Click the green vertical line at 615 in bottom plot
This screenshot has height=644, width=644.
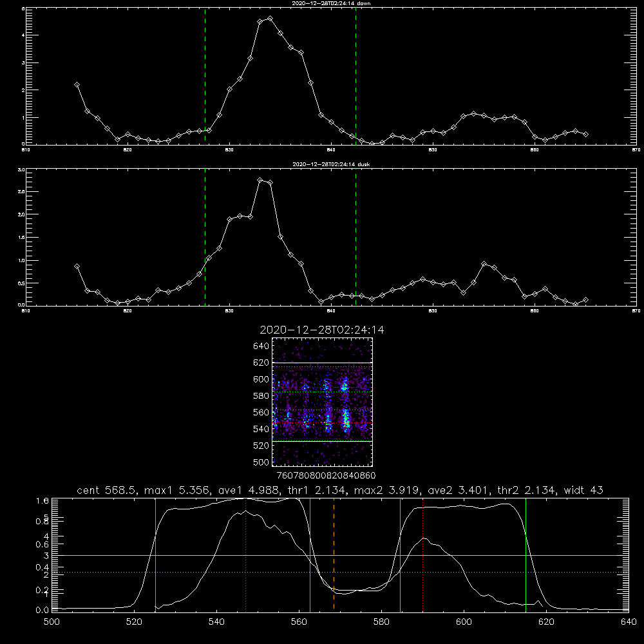point(526,555)
